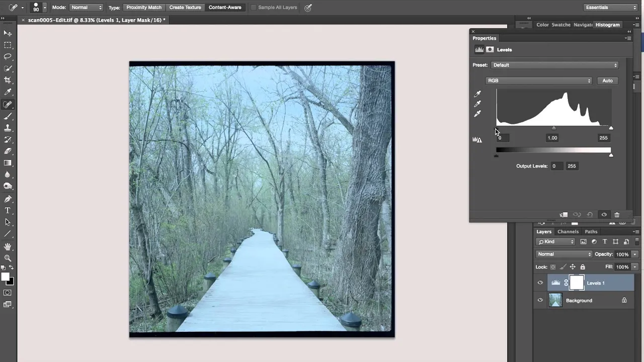Open the Opacity slider arrow

pos(635,254)
